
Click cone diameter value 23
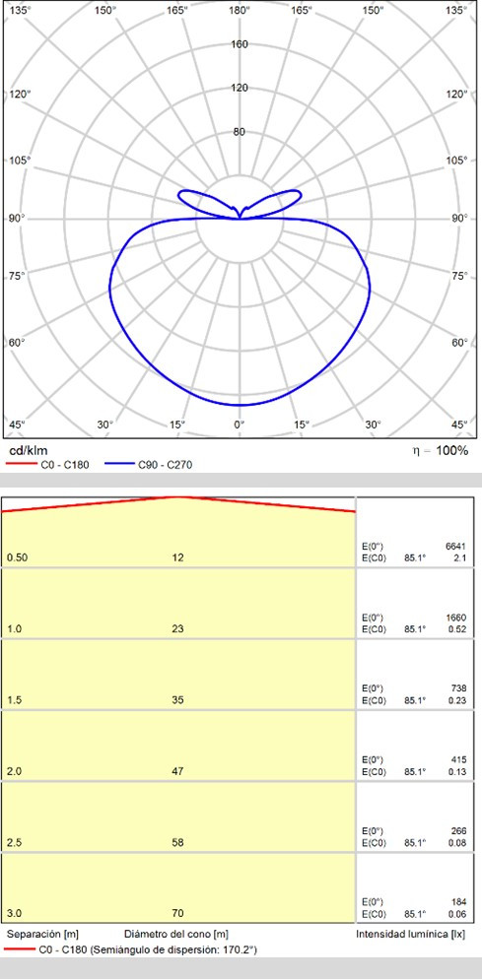click(x=177, y=628)
